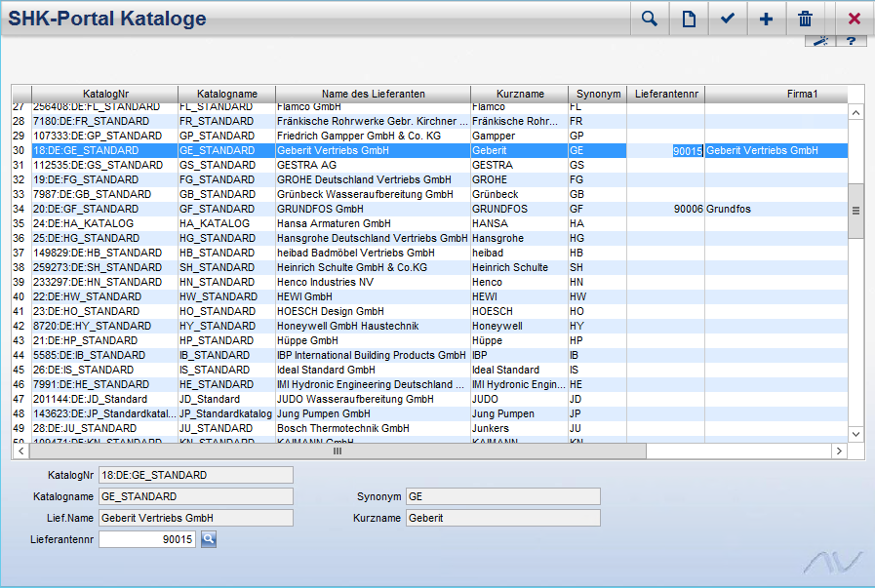The height and width of the screenshot is (588, 875).
Task: Close the catalog window with red X
Action: coord(855,20)
